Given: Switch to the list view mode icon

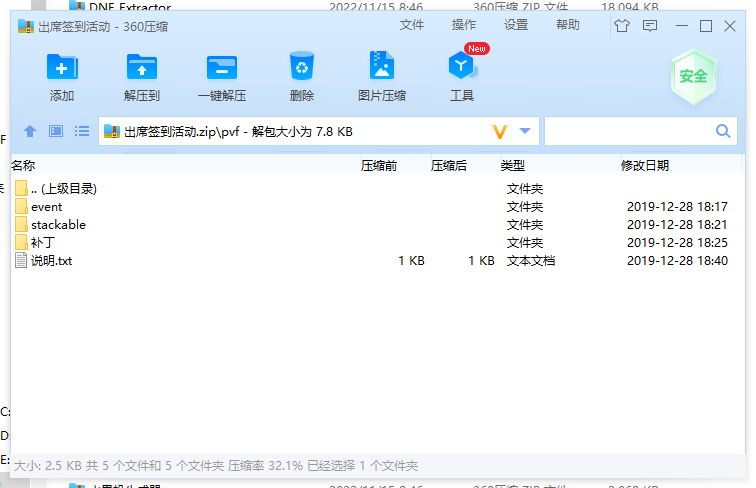Looking at the screenshot, I should point(82,132).
